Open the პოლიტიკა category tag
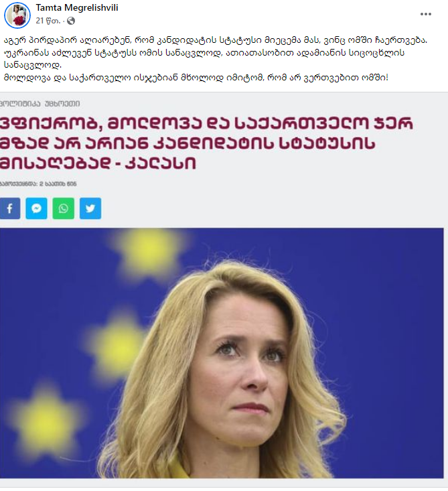Image resolution: width=448 pixels, height=491 pixels. [x=20, y=104]
